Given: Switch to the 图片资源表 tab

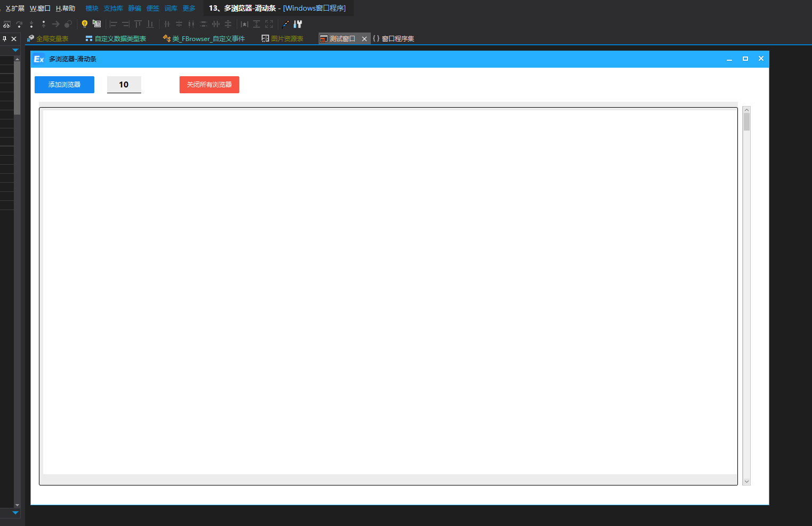Looking at the screenshot, I should point(282,38).
